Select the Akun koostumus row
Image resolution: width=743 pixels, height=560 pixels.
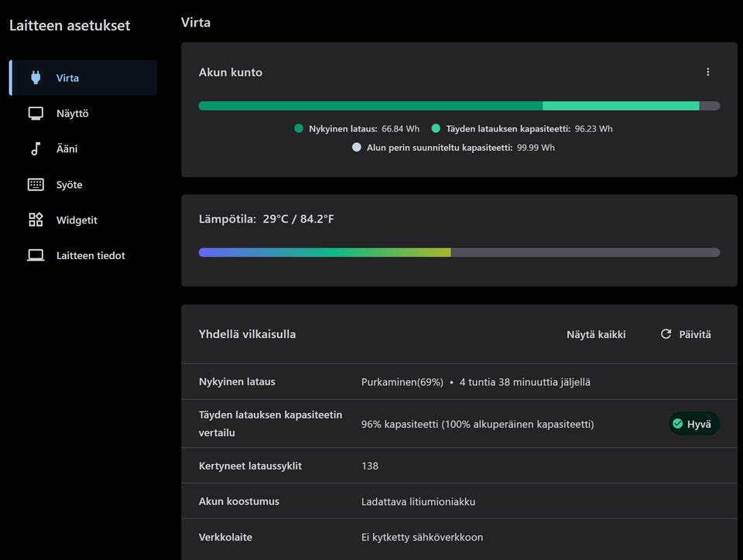tap(459, 501)
